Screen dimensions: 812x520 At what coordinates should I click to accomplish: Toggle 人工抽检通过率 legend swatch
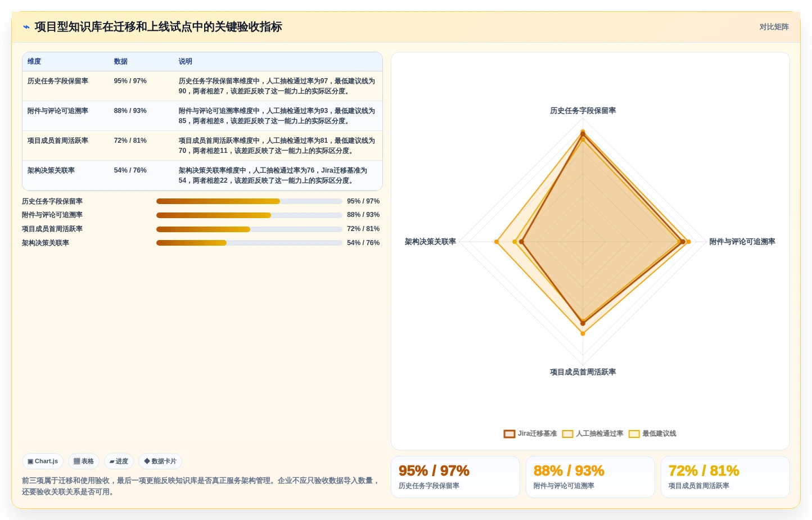(567, 434)
